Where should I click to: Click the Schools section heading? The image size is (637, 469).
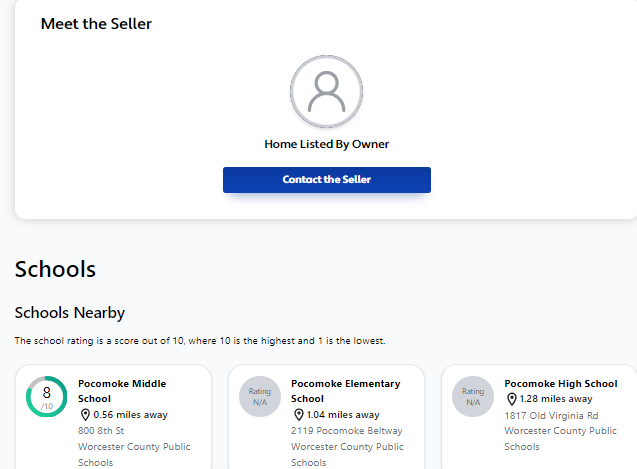point(55,269)
